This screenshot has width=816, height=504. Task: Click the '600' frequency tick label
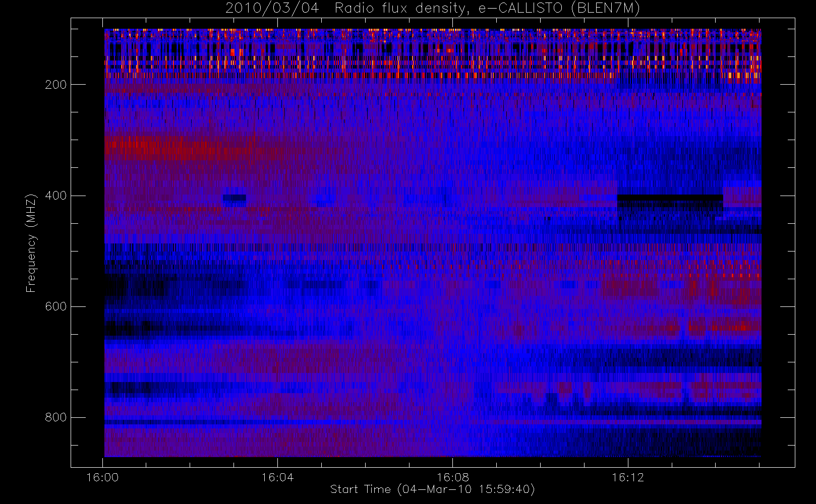coord(56,306)
